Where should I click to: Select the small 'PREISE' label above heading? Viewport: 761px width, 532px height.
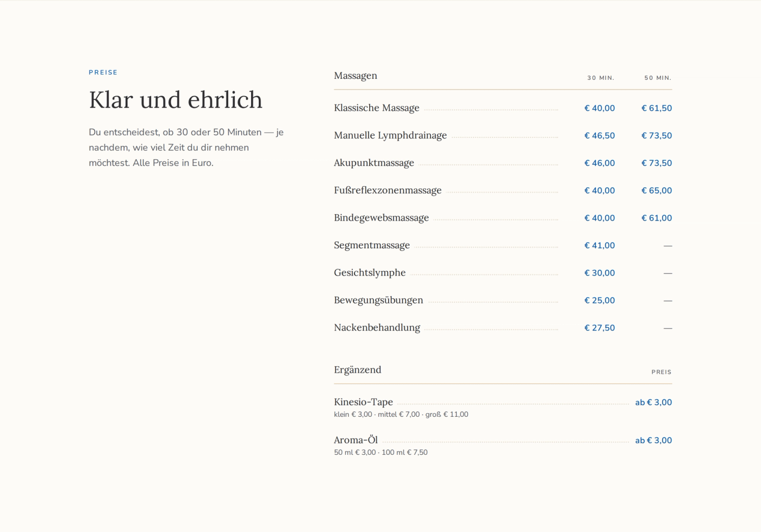coord(103,72)
